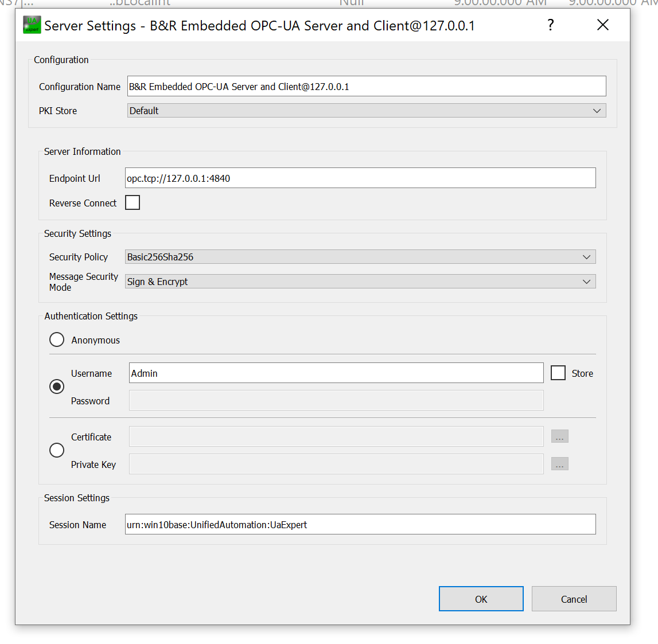Confirm settings with the OK button
This screenshot has width=658, height=644.
pos(481,599)
